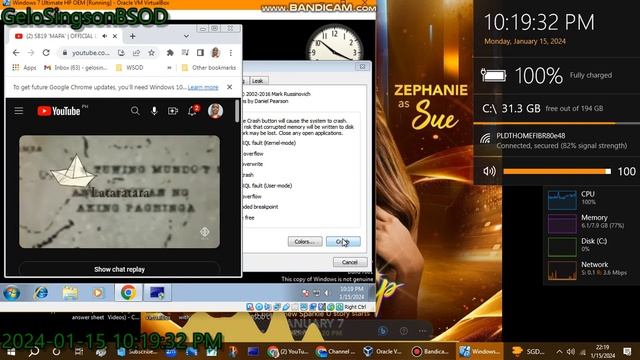
Task: Click Chrome forward navigation arrow
Action: point(31,53)
